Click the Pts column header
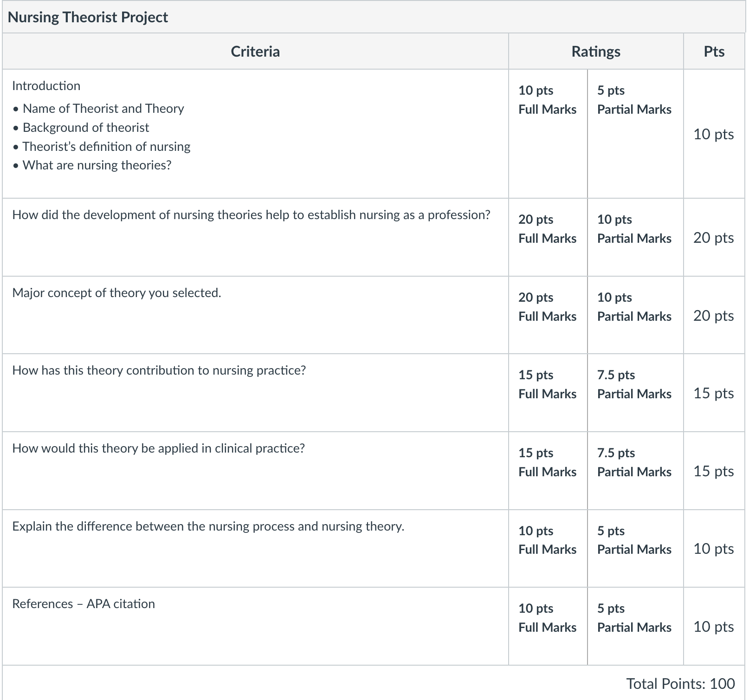Viewport: 749px width, 700px height. 714,52
